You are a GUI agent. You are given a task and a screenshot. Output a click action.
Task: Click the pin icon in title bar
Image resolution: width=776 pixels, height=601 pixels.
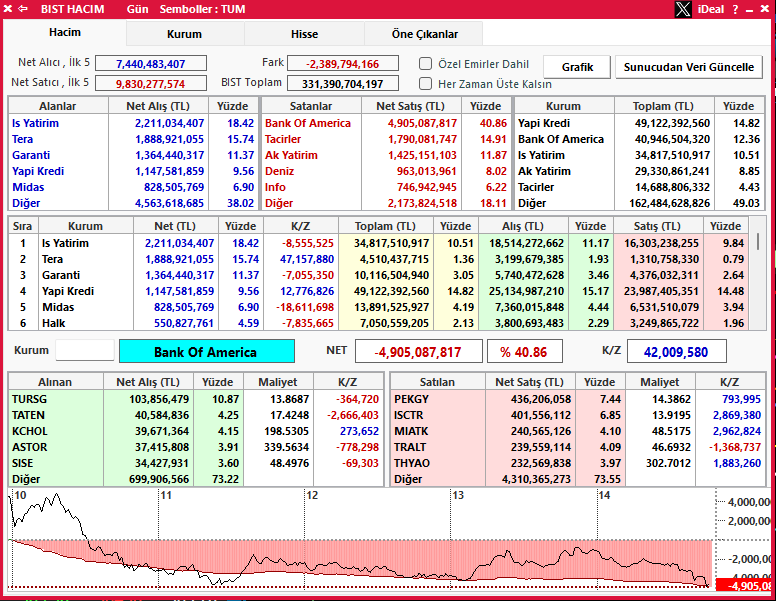click(x=7, y=9)
